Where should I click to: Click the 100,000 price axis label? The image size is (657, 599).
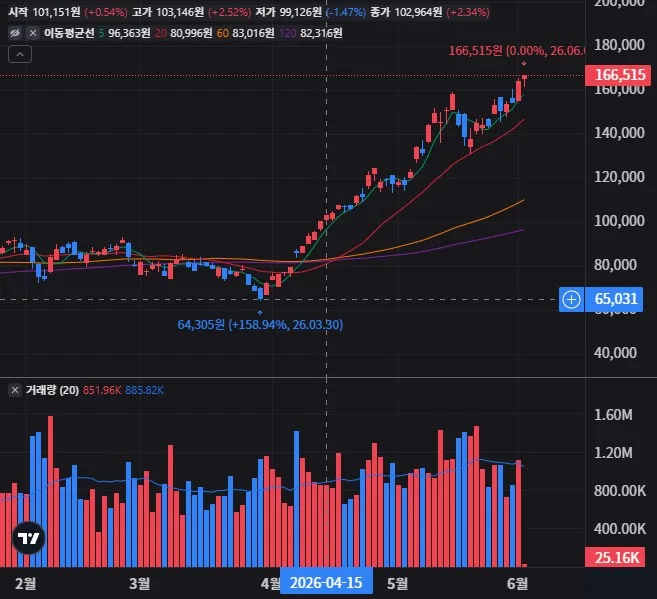coord(619,220)
